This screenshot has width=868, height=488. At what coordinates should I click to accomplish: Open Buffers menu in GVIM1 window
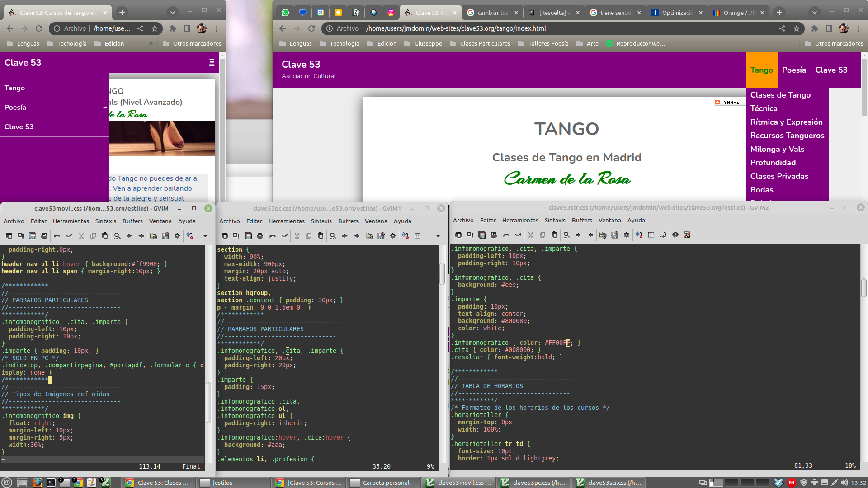tap(348, 221)
